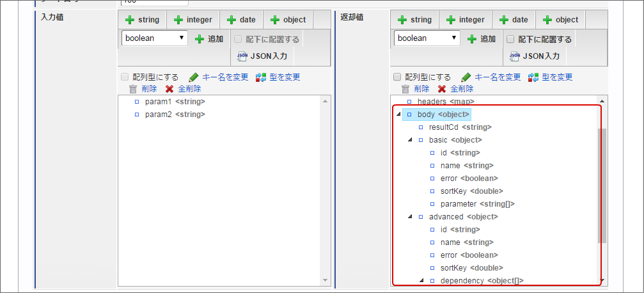Image resolution: width=644 pixels, height=293 pixels.
Task: Collapse the body <object> node
Action: (398, 115)
